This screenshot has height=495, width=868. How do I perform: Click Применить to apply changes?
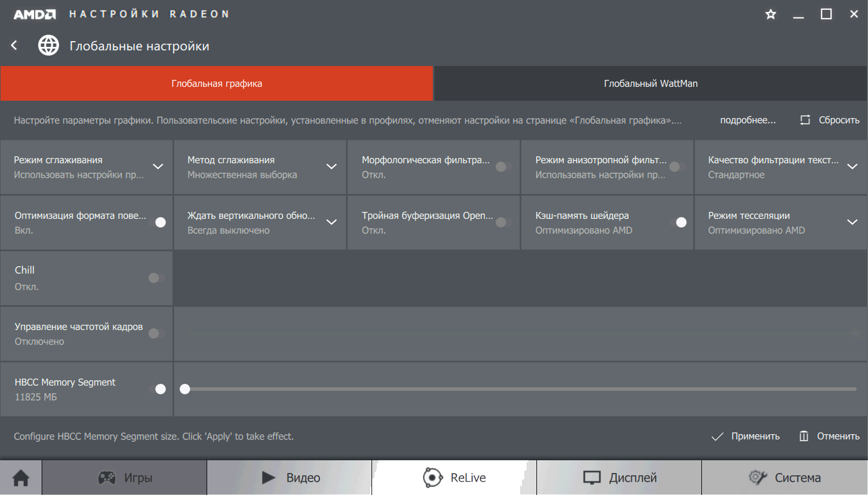(x=745, y=436)
